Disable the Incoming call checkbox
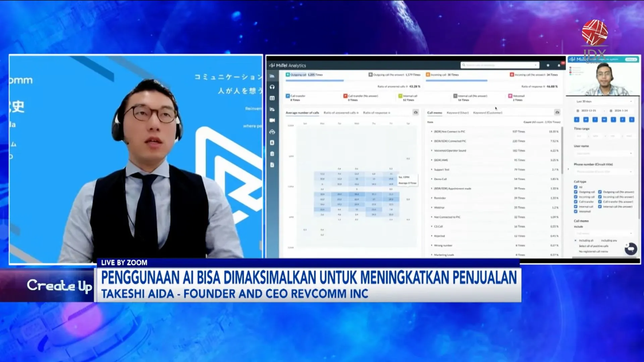This screenshot has height=362, width=644. coord(576,197)
